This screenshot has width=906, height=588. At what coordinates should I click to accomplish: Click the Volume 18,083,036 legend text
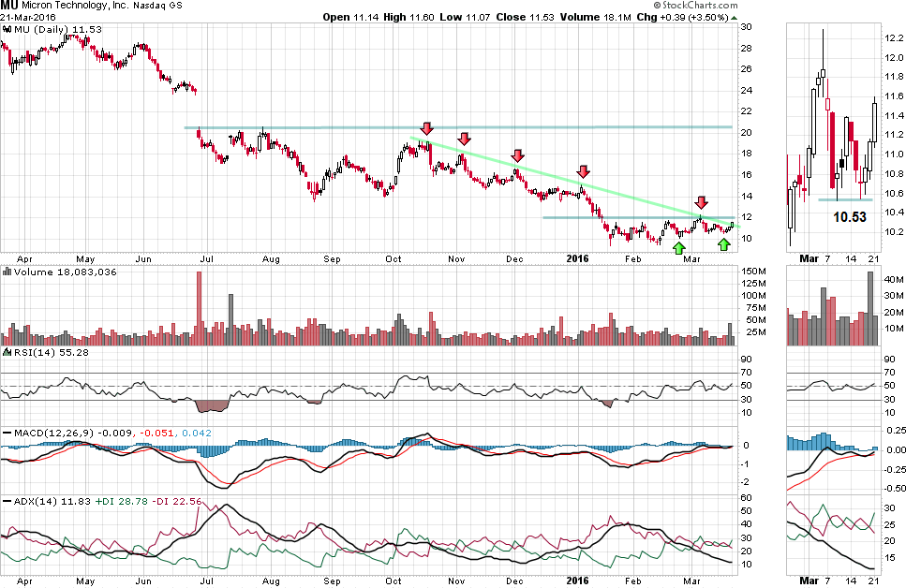(x=65, y=272)
